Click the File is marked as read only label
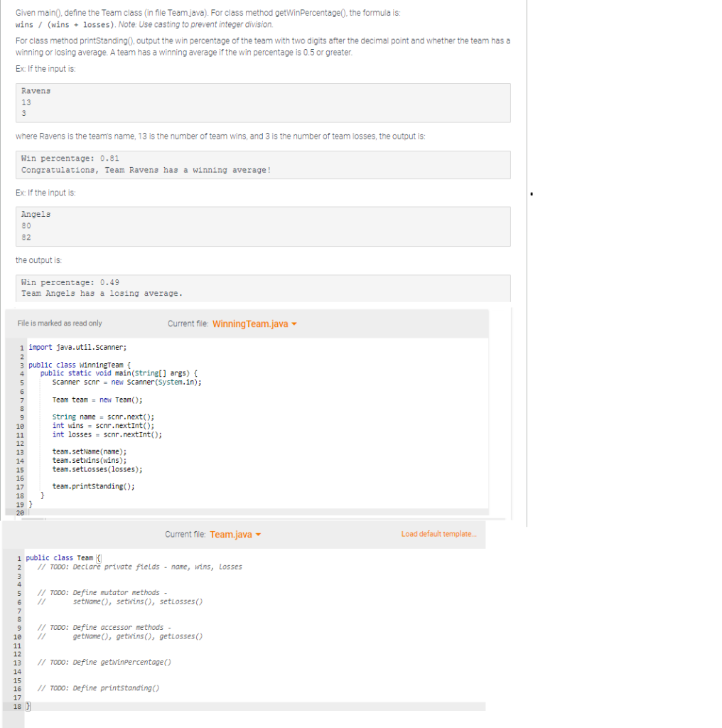Screen dimensions: 722x728 (60, 323)
